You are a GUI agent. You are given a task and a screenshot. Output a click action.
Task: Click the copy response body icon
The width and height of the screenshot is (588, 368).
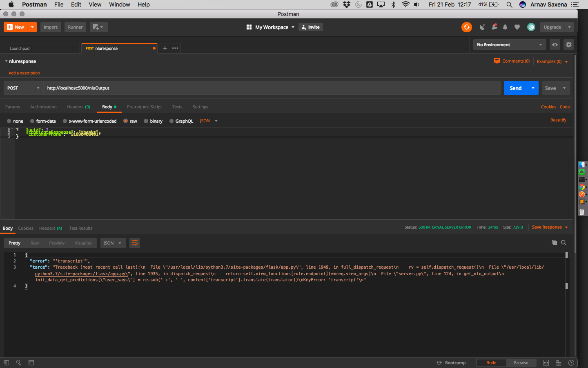[x=555, y=242]
